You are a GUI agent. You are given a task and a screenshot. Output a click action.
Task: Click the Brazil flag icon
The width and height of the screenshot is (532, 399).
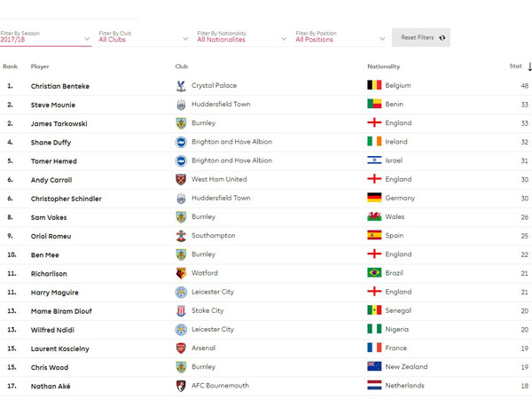(x=374, y=272)
